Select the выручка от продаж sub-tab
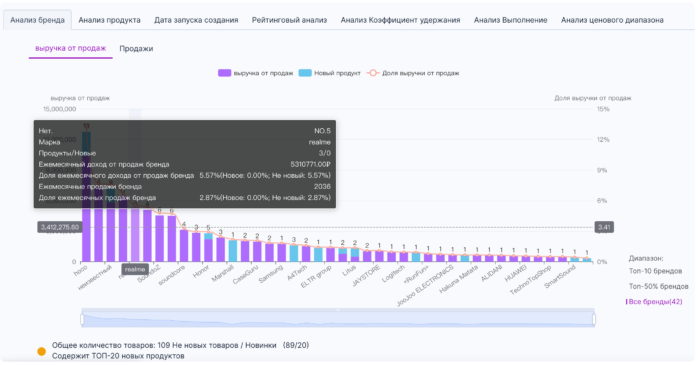The width and height of the screenshot is (698, 365). (70, 48)
